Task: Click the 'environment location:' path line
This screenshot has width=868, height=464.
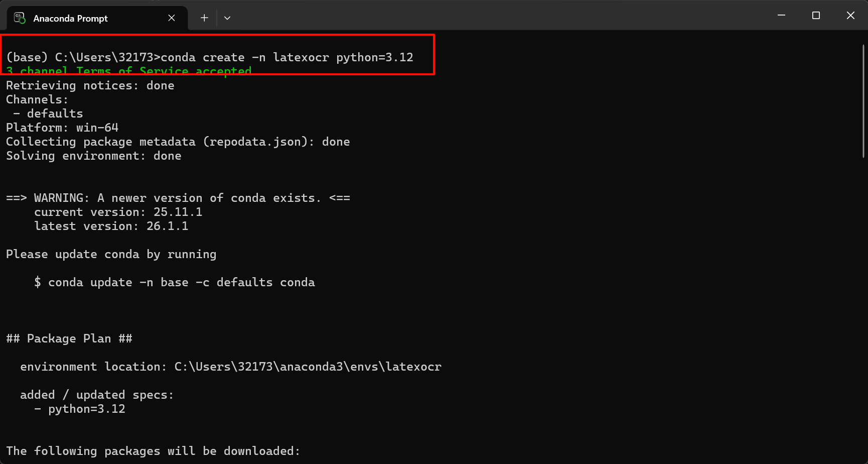Action: 231,367
